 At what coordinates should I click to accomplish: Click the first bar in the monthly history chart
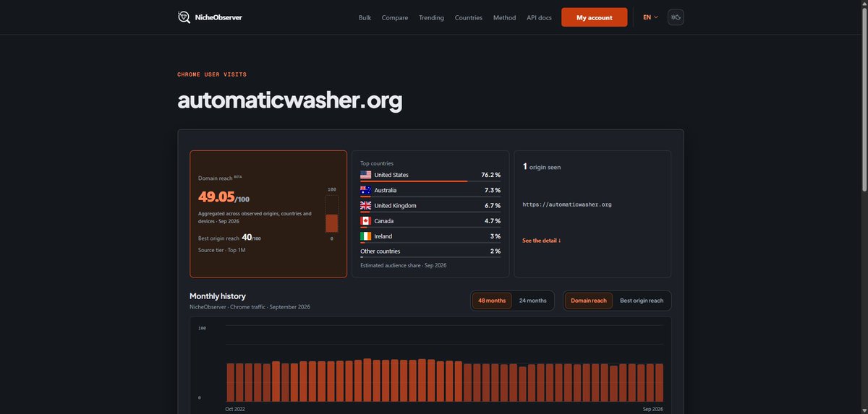[x=230, y=381]
